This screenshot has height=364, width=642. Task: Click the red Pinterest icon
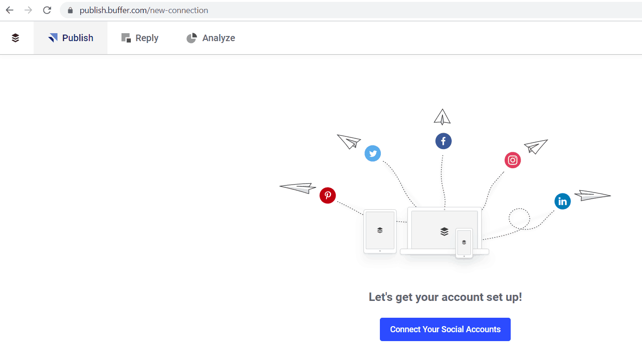coord(328,195)
